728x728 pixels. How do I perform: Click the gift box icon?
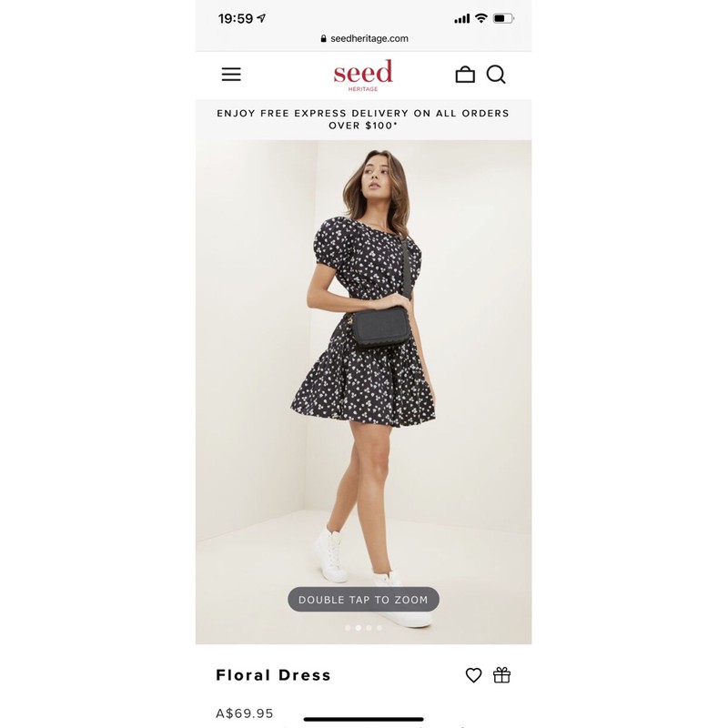pos(502,674)
